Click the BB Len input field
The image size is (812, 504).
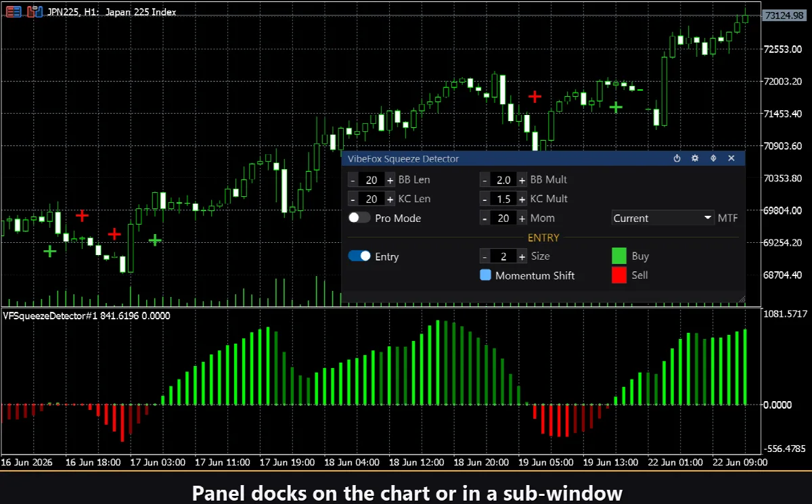[371, 180]
